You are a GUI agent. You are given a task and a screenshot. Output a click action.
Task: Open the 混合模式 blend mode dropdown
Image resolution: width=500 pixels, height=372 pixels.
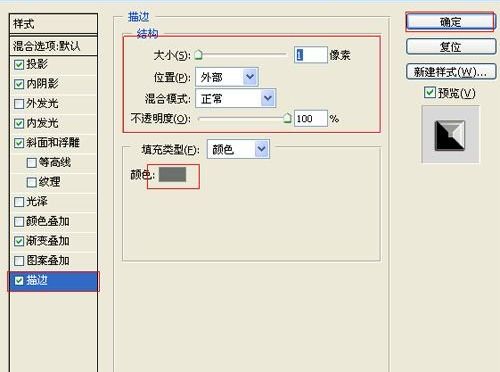pyautogui.click(x=236, y=98)
